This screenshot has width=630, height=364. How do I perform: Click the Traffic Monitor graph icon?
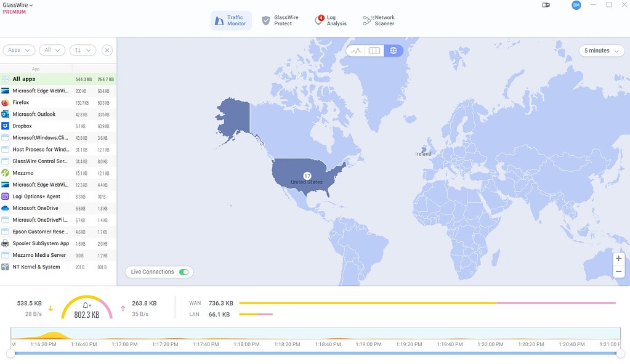click(219, 20)
